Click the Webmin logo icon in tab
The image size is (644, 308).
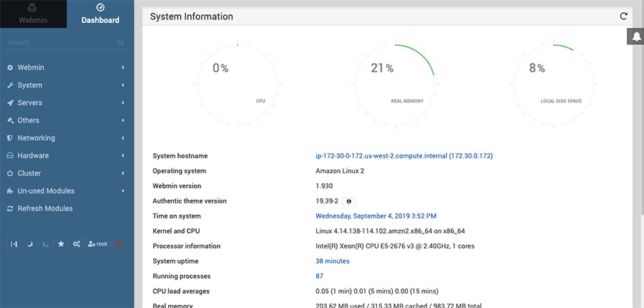click(33, 8)
